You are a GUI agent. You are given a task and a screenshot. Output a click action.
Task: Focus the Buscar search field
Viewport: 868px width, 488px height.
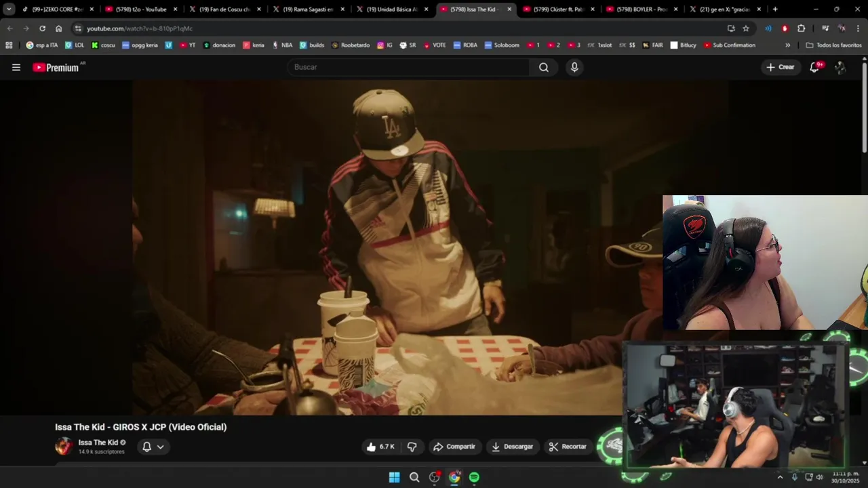409,67
